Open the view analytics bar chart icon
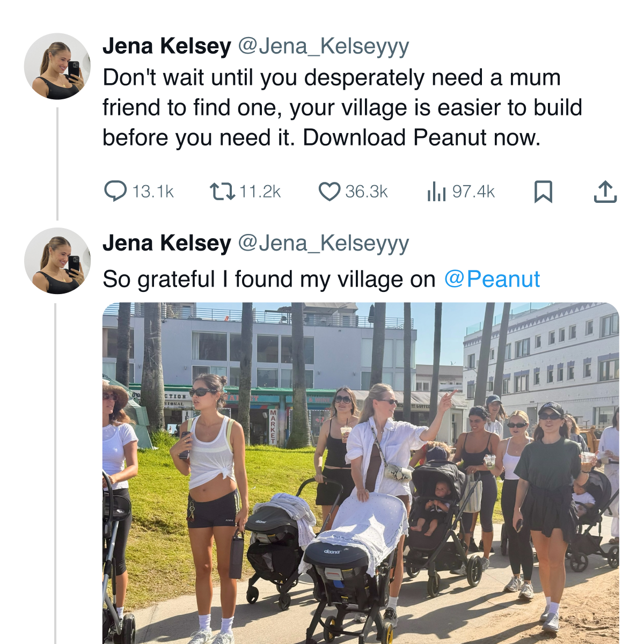This screenshot has width=644, height=644. pyautogui.click(x=436, y=192)
